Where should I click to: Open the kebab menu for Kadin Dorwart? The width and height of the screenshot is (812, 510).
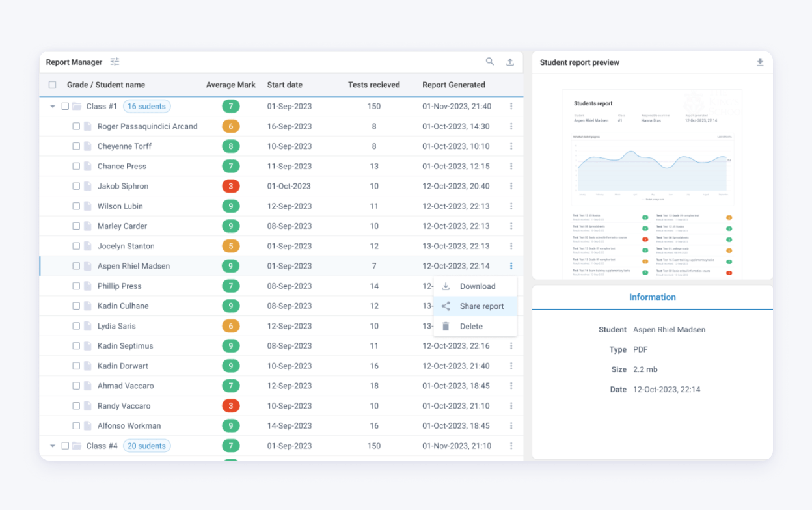pos(511,366)
